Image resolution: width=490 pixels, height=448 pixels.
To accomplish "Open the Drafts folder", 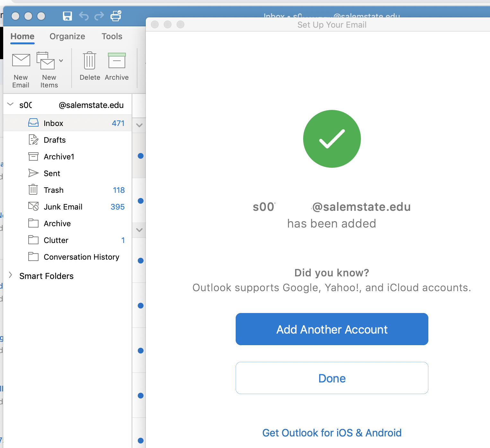I will click(x=67, y=140).
